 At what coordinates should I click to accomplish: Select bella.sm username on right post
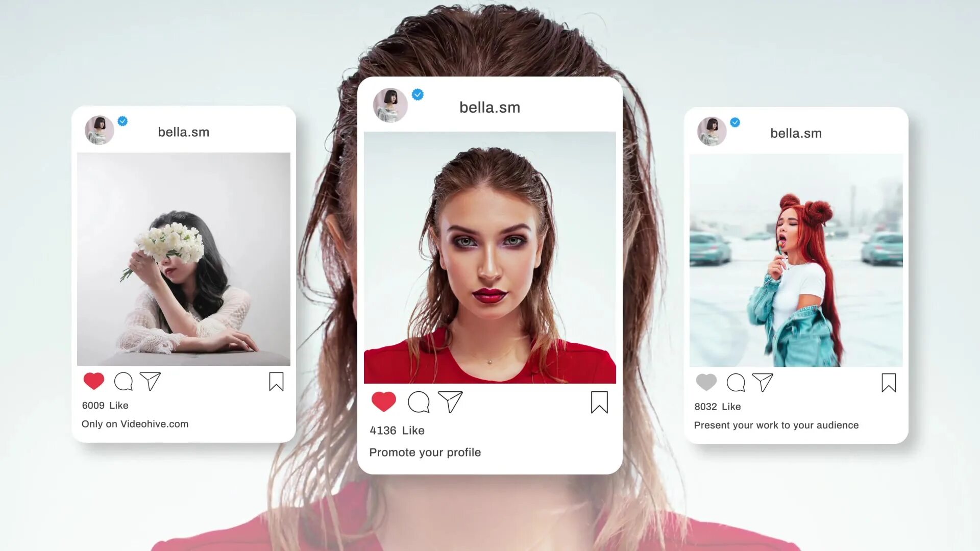(796, 133)
